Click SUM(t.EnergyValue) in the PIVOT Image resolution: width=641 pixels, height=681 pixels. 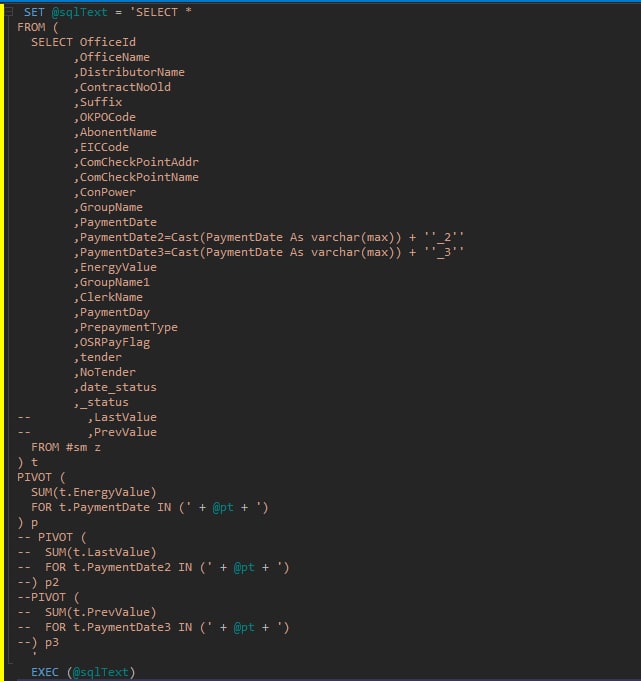click(x=94, y=493)
